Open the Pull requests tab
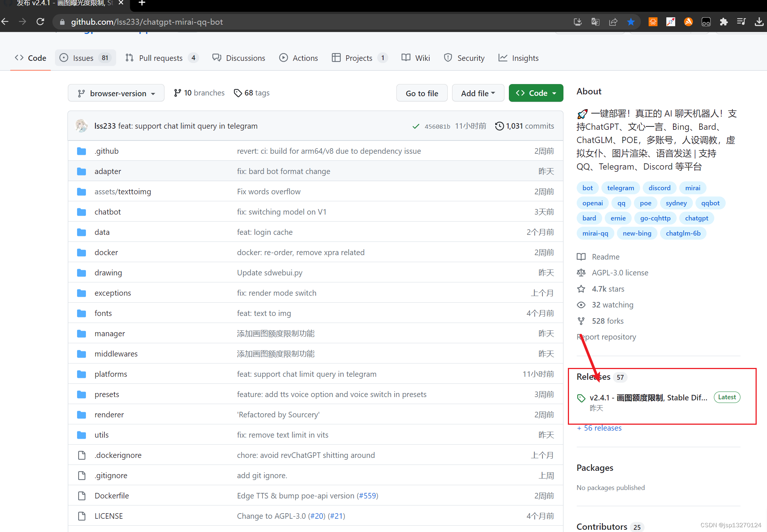 tap(162, 58)
